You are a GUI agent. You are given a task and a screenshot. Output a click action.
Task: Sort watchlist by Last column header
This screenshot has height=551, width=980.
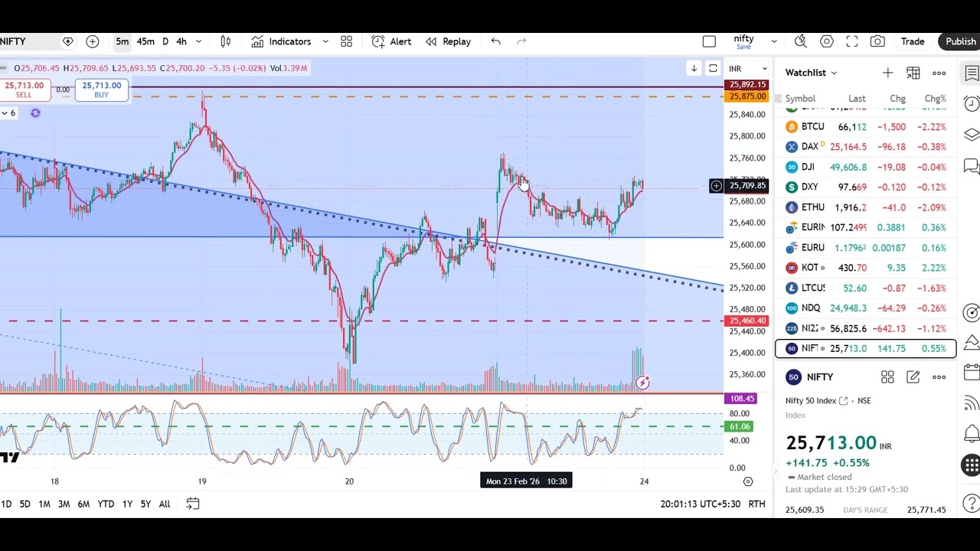[857, 99]
